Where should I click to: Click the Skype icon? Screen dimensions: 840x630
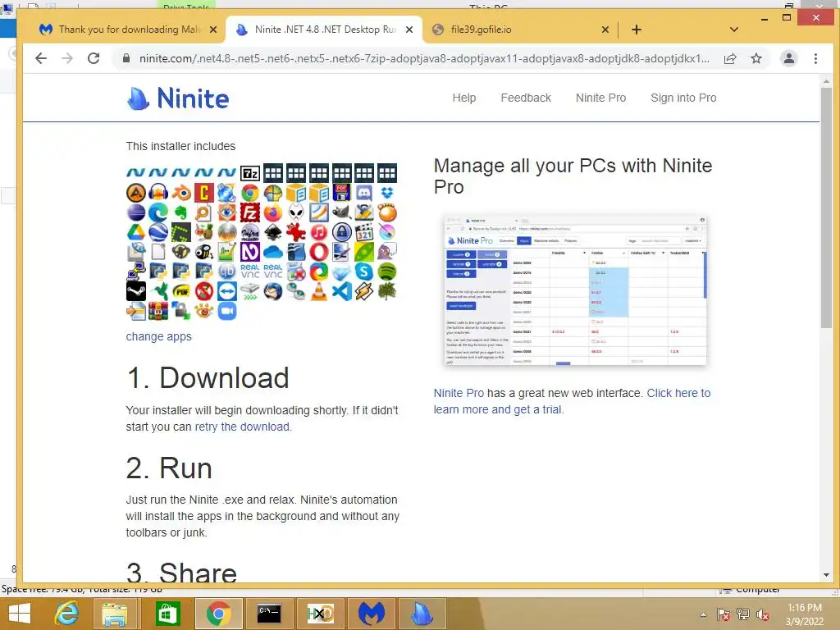[364, 272]
